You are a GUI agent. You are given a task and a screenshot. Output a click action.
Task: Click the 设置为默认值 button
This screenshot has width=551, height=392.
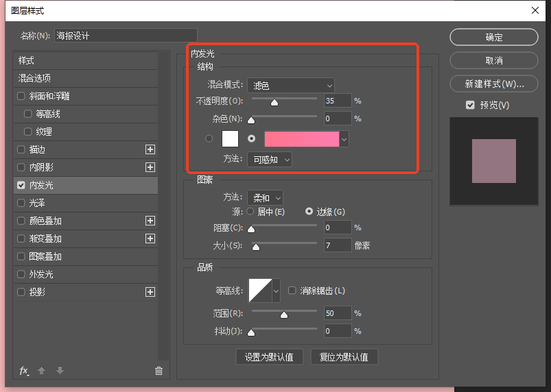269,357
